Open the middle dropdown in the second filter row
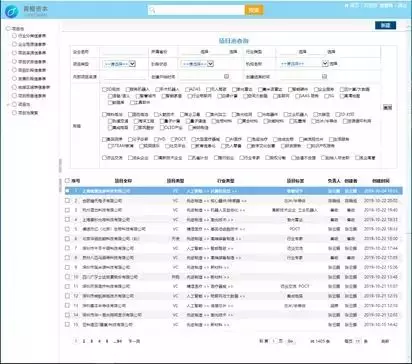412x364 pixels. (197, 64)
